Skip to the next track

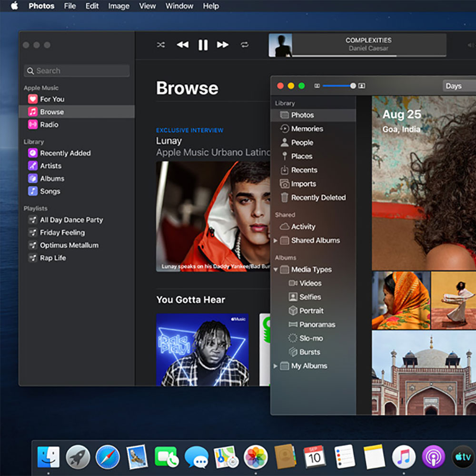click(x=223, y=45)
